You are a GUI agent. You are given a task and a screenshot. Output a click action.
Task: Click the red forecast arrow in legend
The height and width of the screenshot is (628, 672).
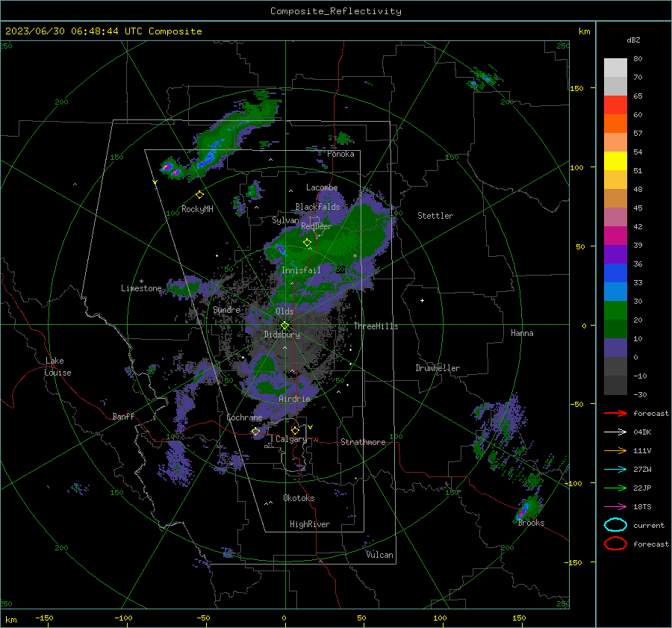[x=615, y=413]
